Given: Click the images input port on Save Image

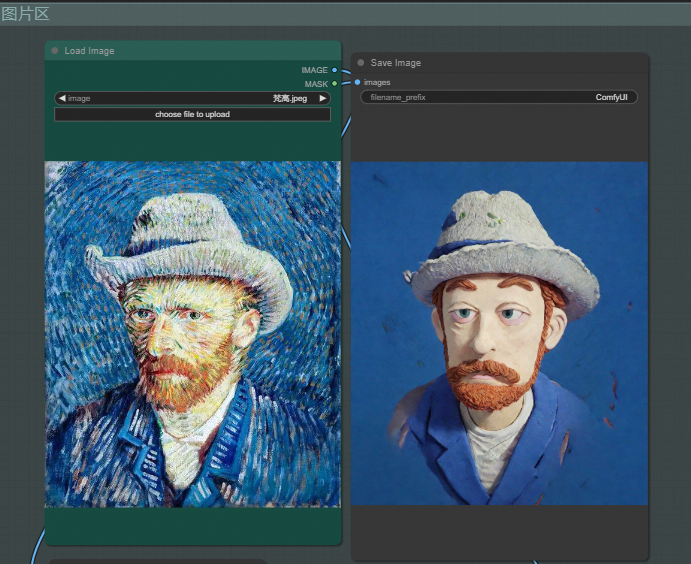Looking at the screenshot, I should [x=357, y=82].
